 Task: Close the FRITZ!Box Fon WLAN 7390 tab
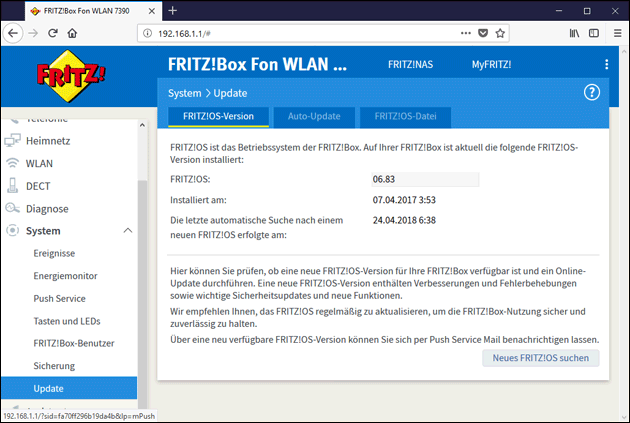click(152, 11)
